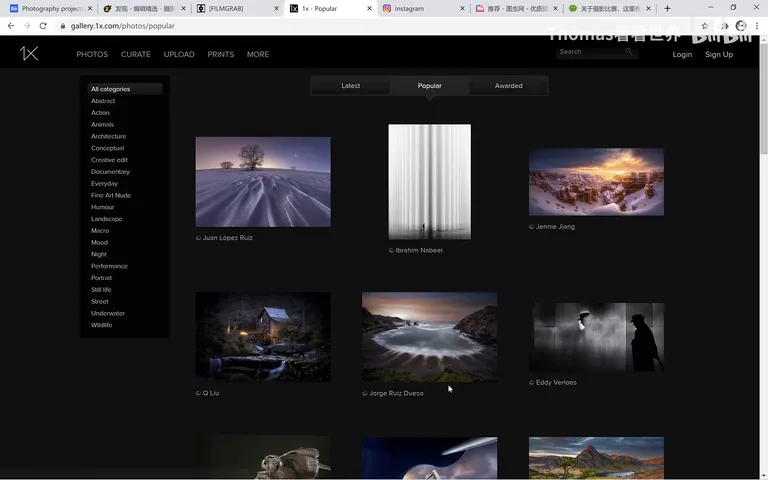
Task: Select All categories filter
Action: click(x=124, y=89)
